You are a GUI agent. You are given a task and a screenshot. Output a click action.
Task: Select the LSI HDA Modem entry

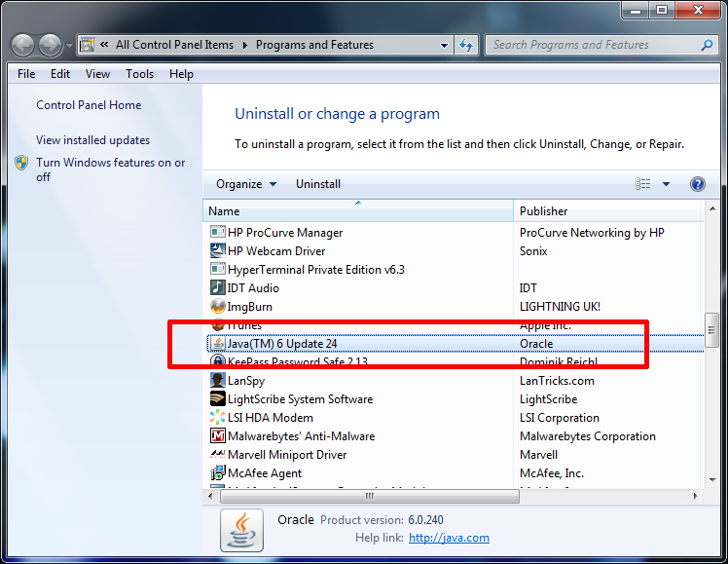pos(271,418)
